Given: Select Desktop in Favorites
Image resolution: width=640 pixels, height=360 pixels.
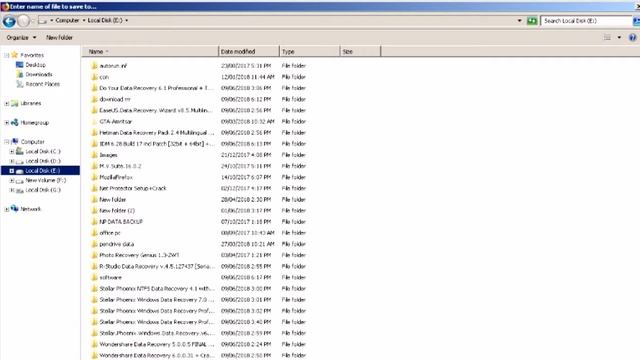Looking at the screenshot, I should (36, 65).
